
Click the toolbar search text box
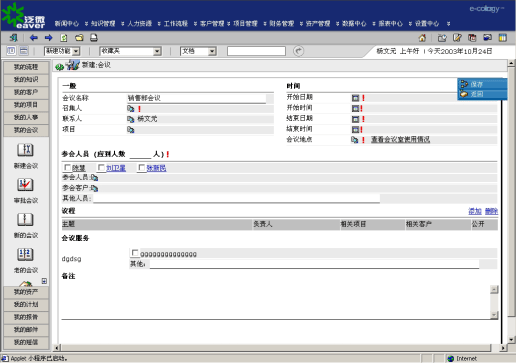(x=256, y=51)
